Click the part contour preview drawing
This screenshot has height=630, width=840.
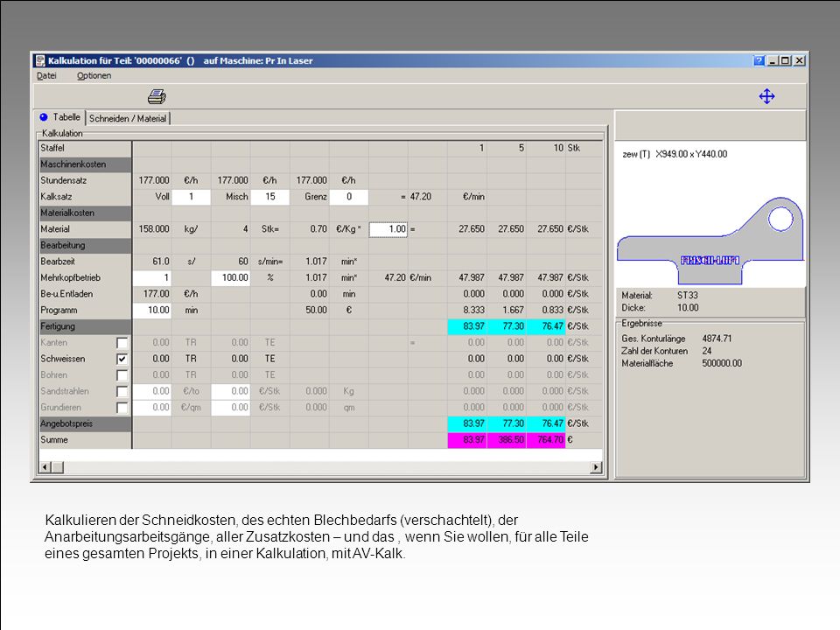(710, 240)
